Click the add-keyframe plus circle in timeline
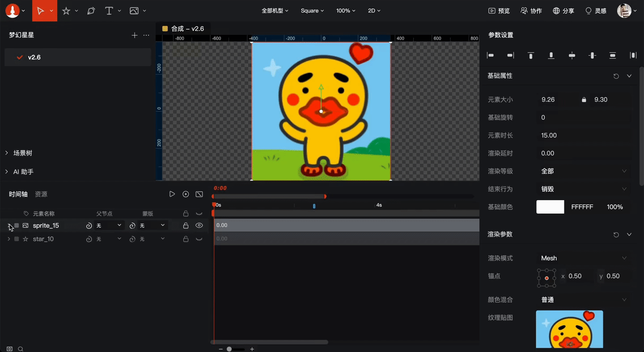644x352 pixels. (x=186, y=194)
